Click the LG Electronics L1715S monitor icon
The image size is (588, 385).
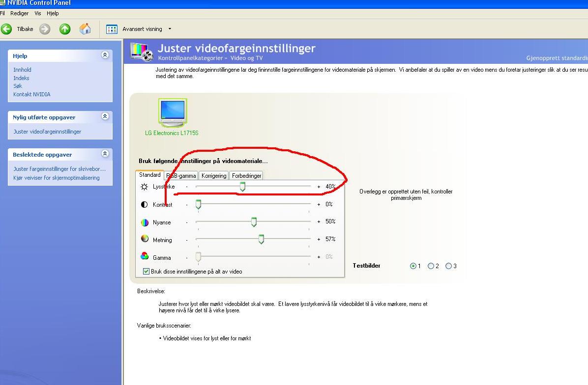click(x=173, y=113)
